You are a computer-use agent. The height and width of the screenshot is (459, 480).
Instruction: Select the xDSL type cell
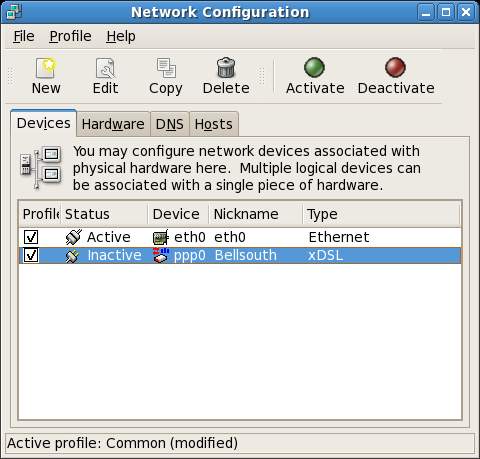click(325, 255)
